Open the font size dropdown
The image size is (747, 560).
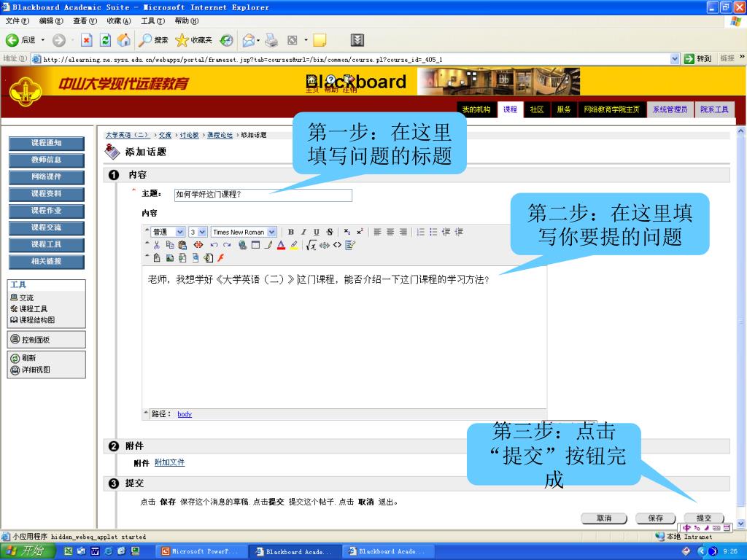[x=198, y=232]
